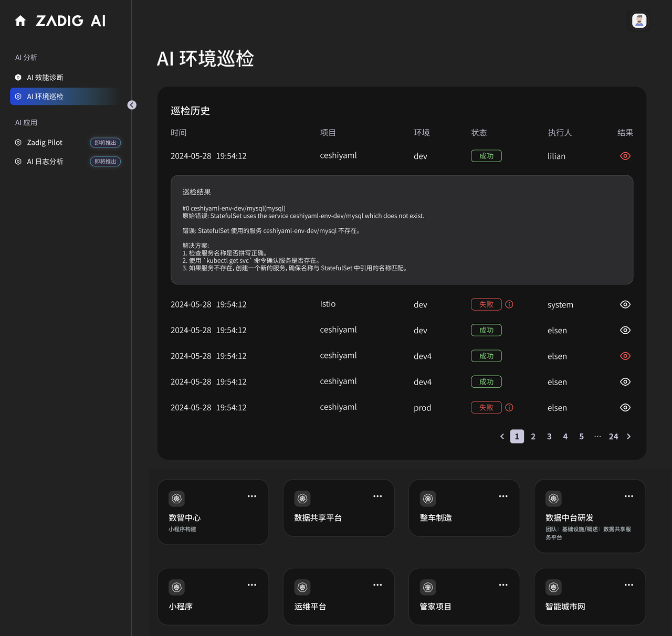The height and width of the screenshot is (636, 672).
Task: Go to page 2 of inspection history
Action: click(533, 437)
